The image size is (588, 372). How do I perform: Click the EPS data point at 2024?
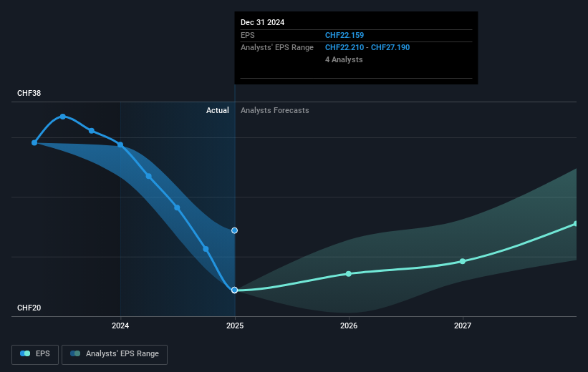(x=120, y=145)
